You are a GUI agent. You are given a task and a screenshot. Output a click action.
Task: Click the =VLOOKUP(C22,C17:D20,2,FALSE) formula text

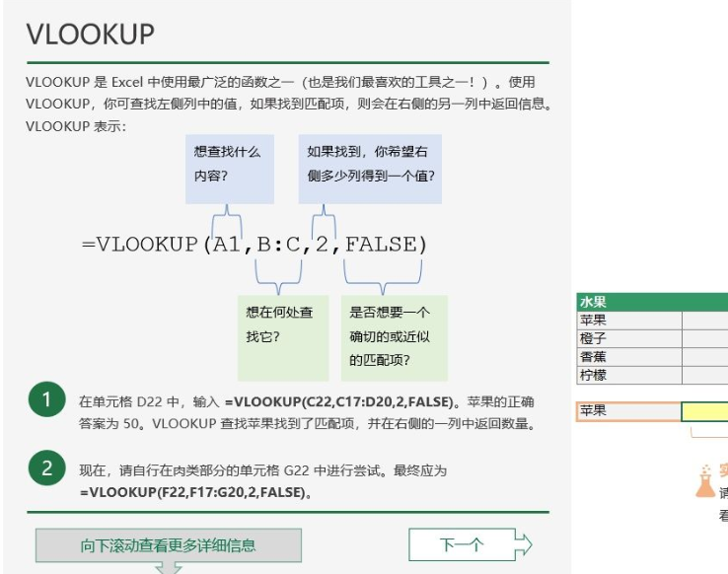(339, 401)
